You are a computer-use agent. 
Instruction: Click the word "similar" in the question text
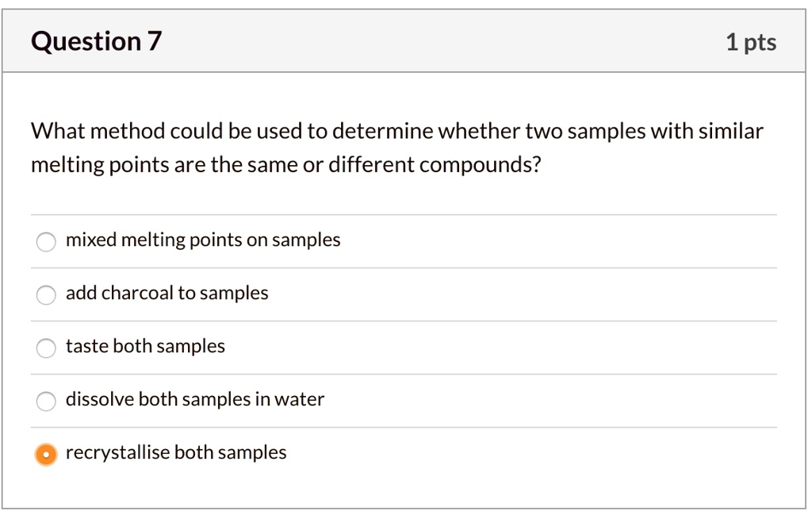[730, 131]
